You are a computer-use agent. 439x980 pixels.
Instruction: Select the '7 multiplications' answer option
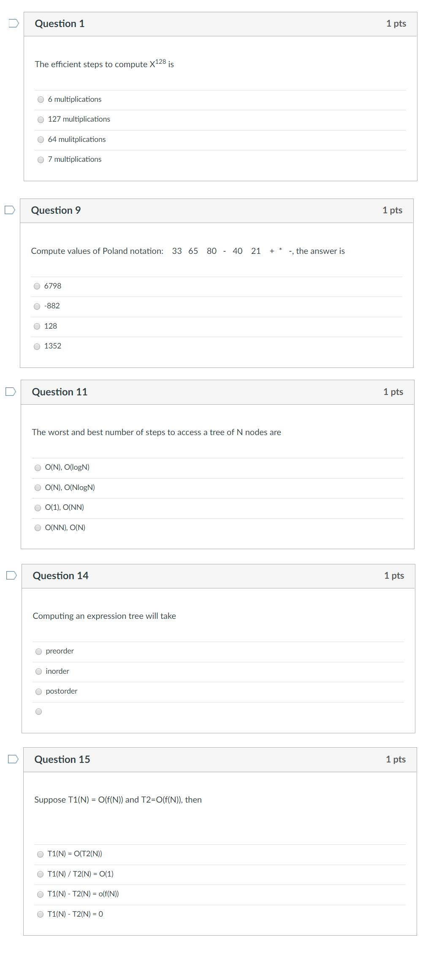tap(40, 159)
